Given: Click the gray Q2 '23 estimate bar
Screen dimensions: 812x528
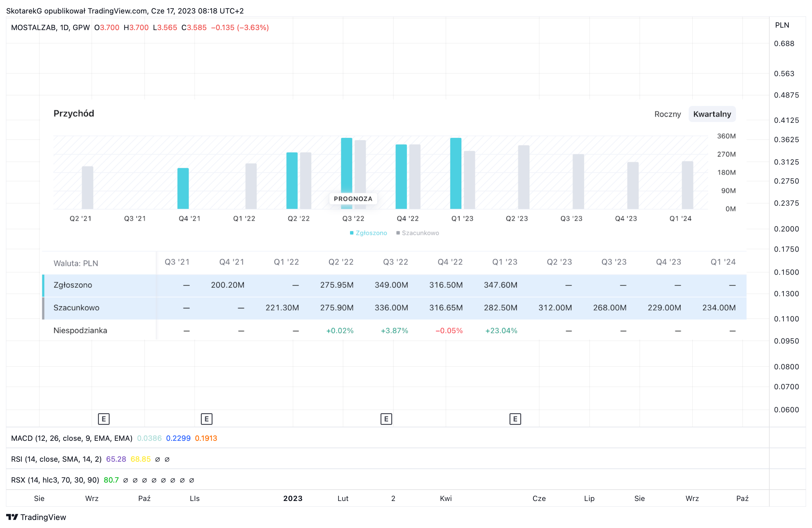Looking at the screenshot, I should pos(524,177).
